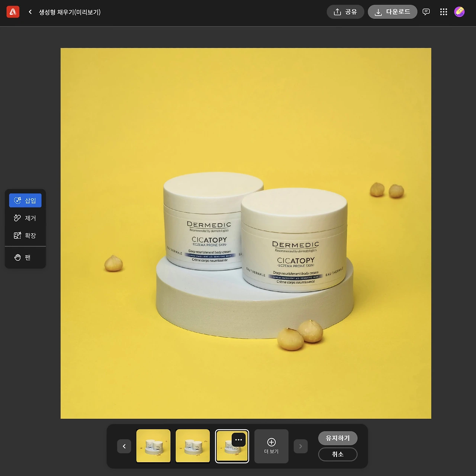This screenshot has height=476, width=476.
Task: Select the first generated variation thumbnail
Action: pyautogui.click(x=153, y=446)
